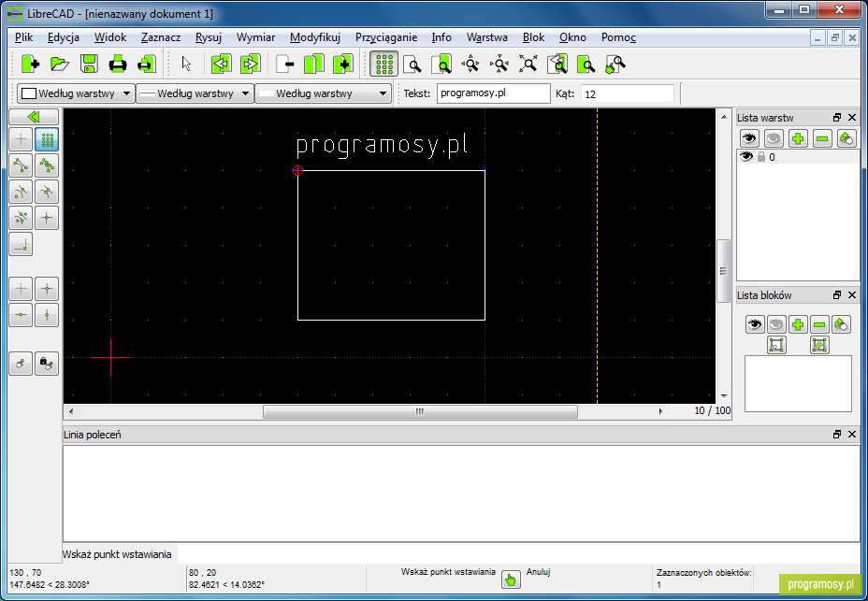Open the Rysuj menu
Screen dimensions: 868x601
click(209, 37)
